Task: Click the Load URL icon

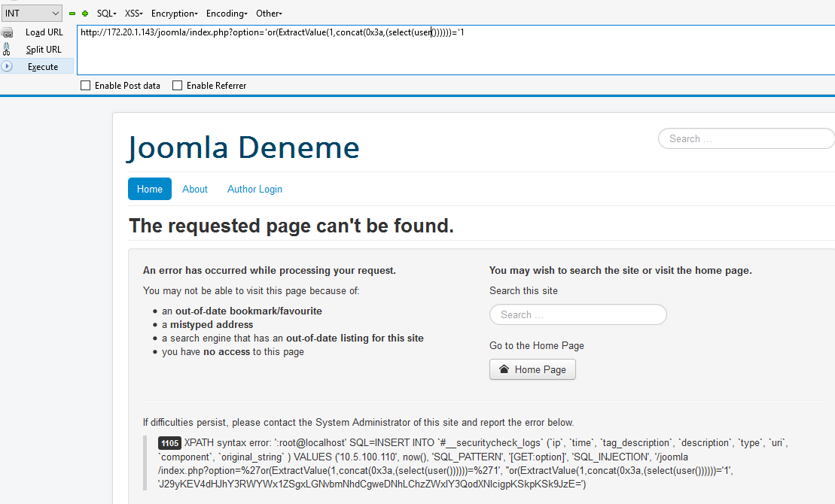Action: pos(7,32)
